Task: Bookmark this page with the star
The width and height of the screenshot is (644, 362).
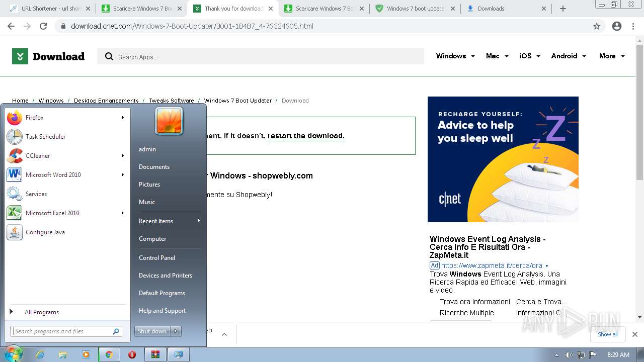Action: [x=597, y=26]
